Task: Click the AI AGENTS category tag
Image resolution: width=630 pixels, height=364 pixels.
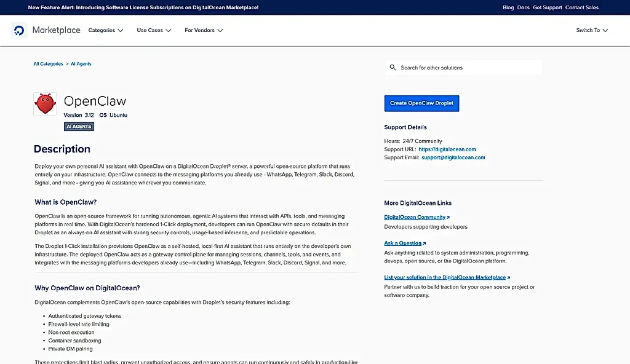Action: tap(79, 127)
